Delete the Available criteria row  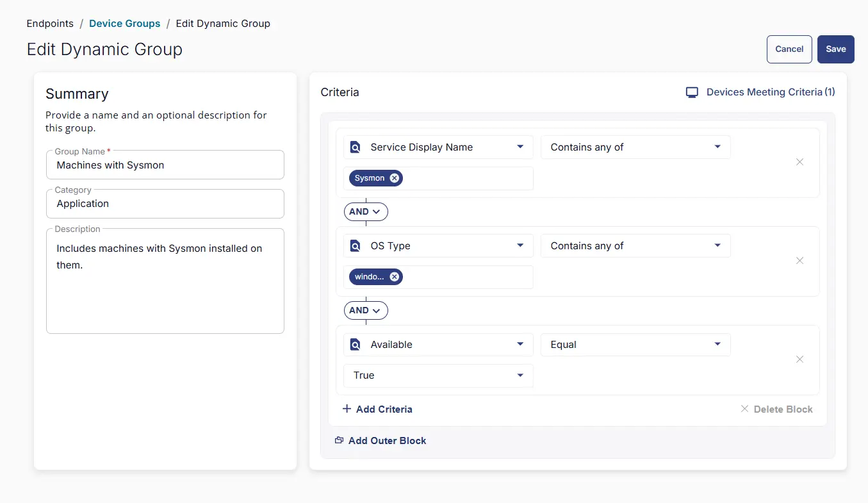point(799,359)
